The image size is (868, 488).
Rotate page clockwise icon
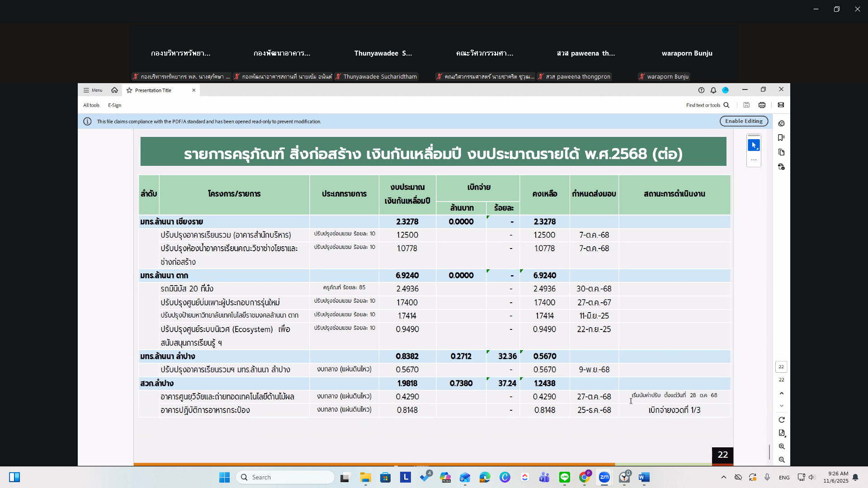[782, 420]
